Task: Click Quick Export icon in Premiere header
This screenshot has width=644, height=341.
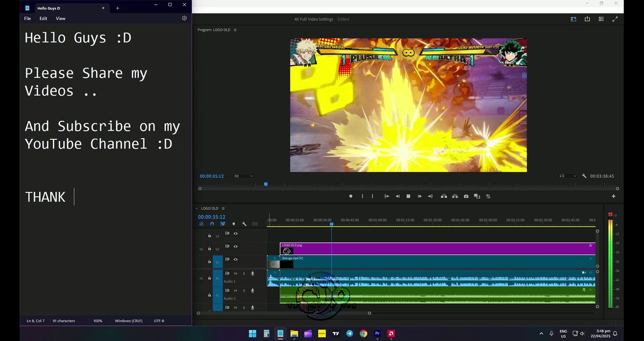Action: coord(587,19)
